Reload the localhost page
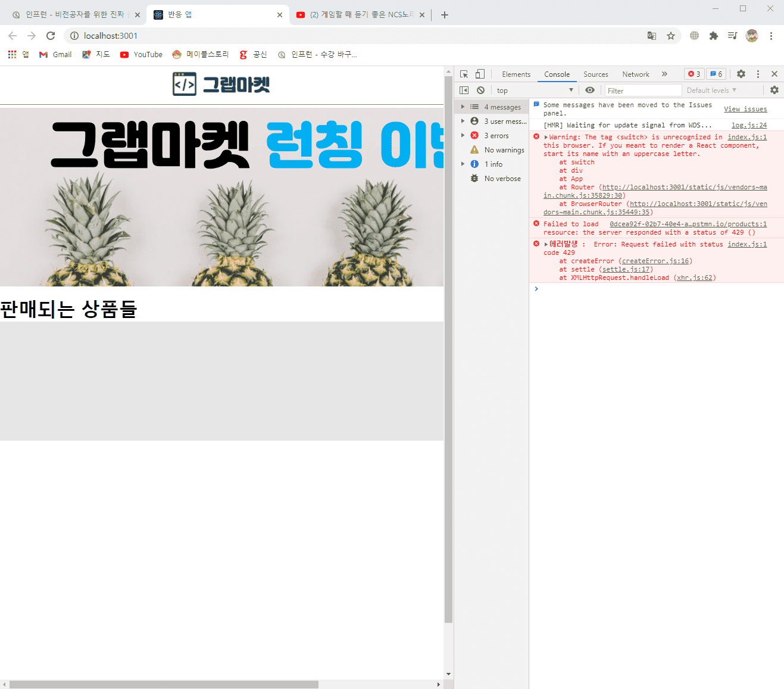The image size is (784, 689). pos(51,36)
